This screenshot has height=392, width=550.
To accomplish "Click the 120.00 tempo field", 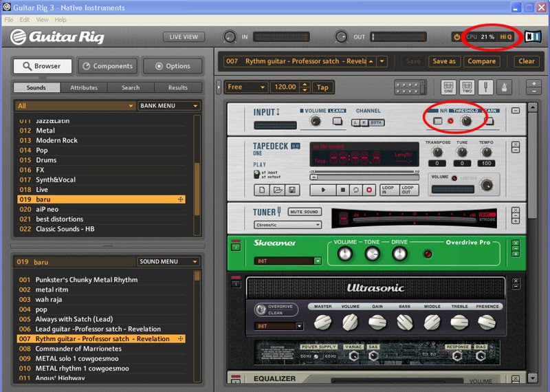I will (x=285, y=87).
